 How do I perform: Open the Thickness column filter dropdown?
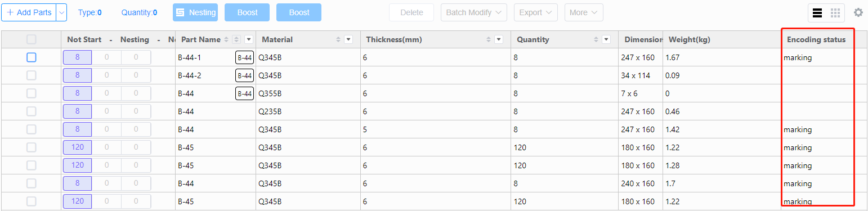coord(499,39)
